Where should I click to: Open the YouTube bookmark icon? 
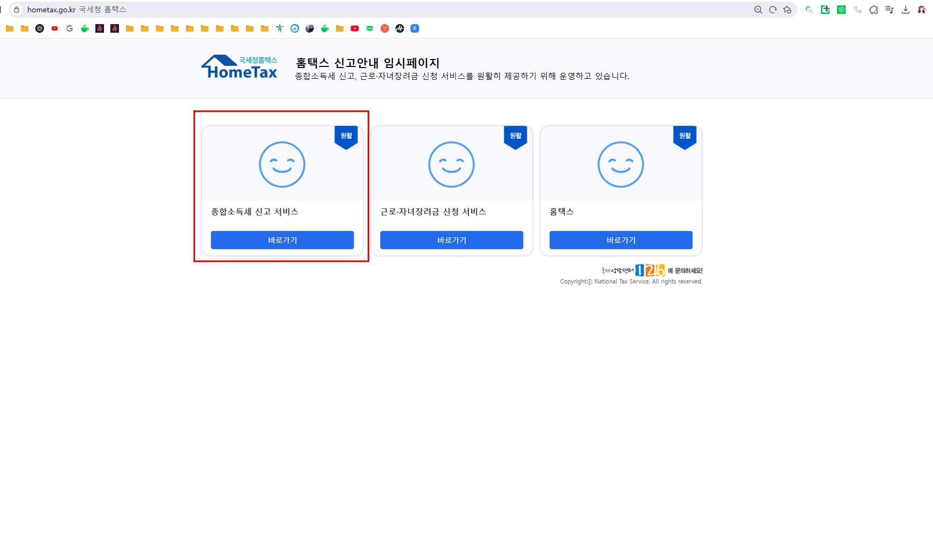[x=55, y=28]
